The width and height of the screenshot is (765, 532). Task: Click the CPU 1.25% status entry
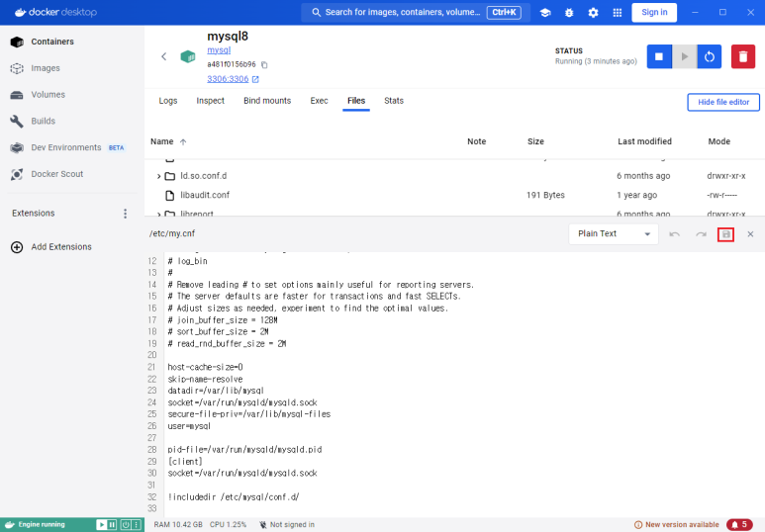coord(228,525)
